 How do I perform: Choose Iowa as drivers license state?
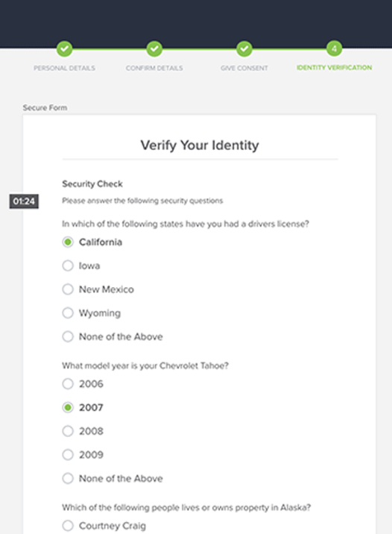[68, 266]
